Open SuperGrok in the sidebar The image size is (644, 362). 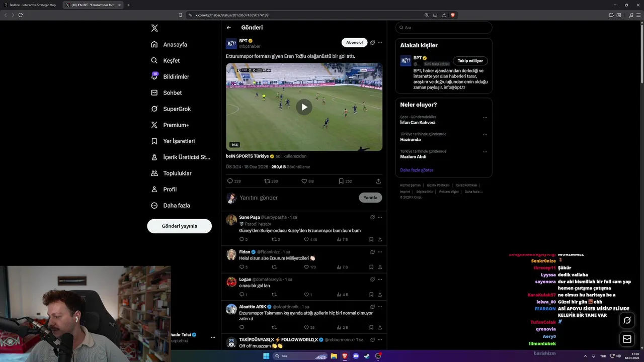(171, 109)
